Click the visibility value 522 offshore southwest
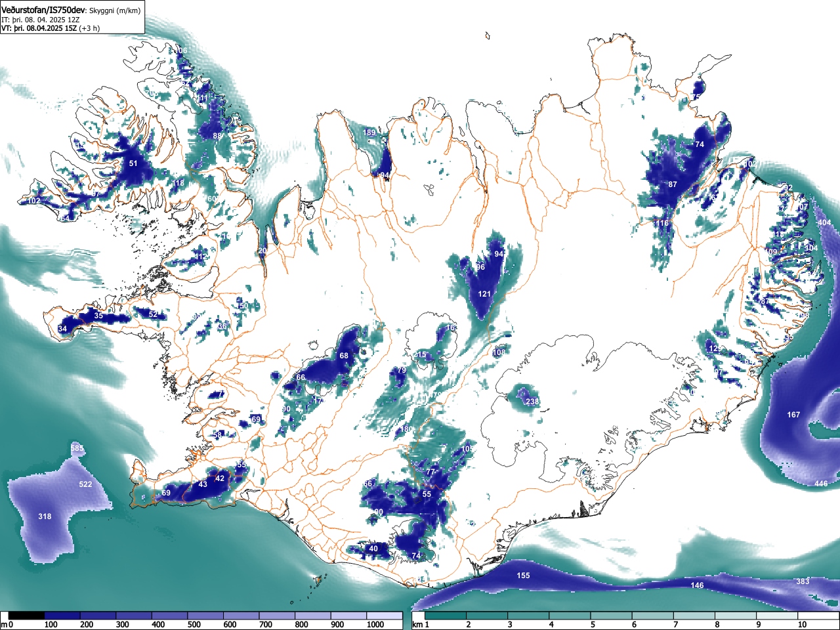 (85, 484)
